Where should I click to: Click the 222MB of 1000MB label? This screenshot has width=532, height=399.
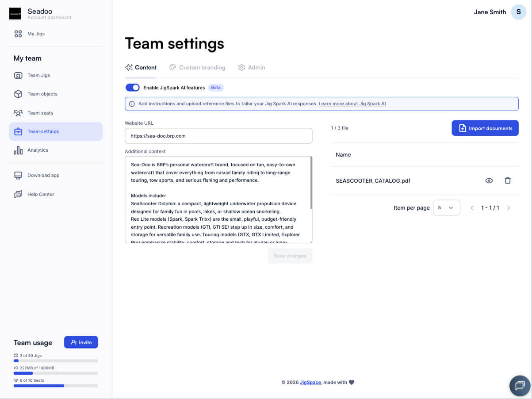tap(37, 368)
